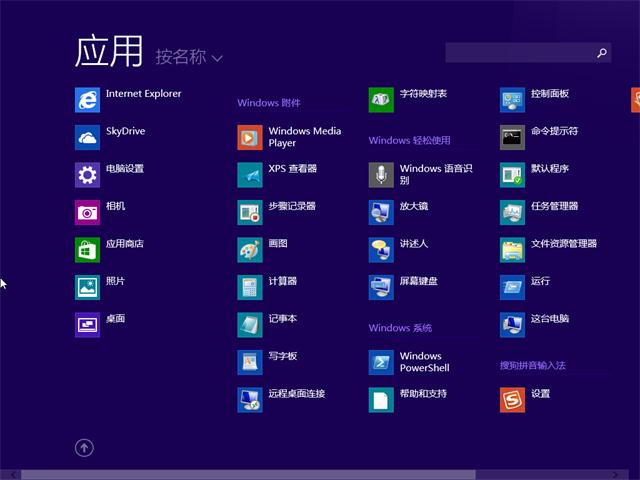This screenshot has height=480, width=640.
Task: Select the Windows 轻松使用 group heading
Action: [410, 141]
